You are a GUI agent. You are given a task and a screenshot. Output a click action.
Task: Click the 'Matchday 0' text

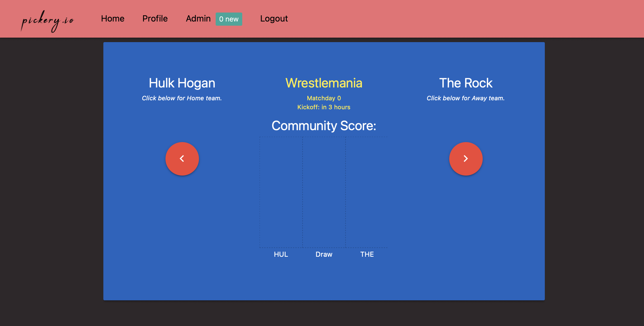pos(324,98)
